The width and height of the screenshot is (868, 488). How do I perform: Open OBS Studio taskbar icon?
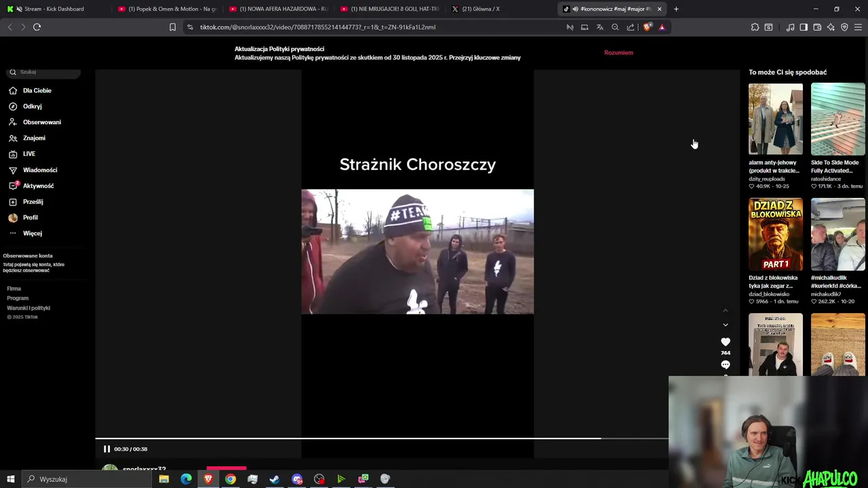pos(319,479)
